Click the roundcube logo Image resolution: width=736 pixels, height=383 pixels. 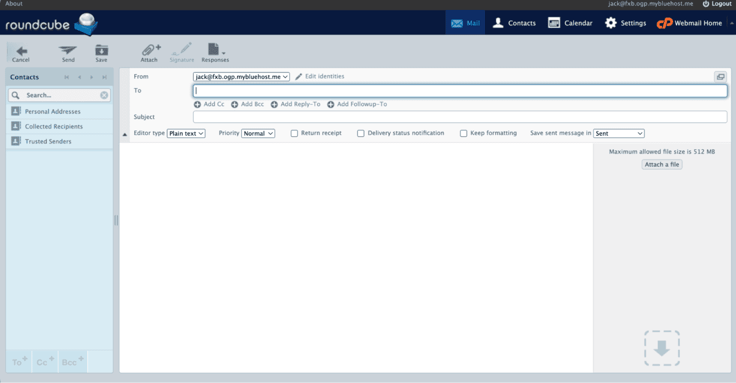pyautogui.click(x=51, y=24)
